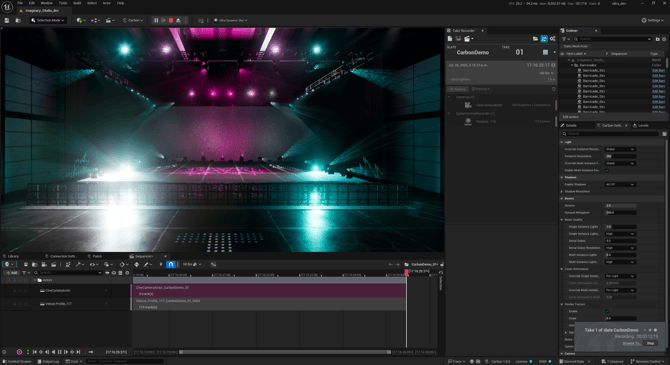
Task: Stop recording square button in Take Recorder
Action: coord(545,52)
